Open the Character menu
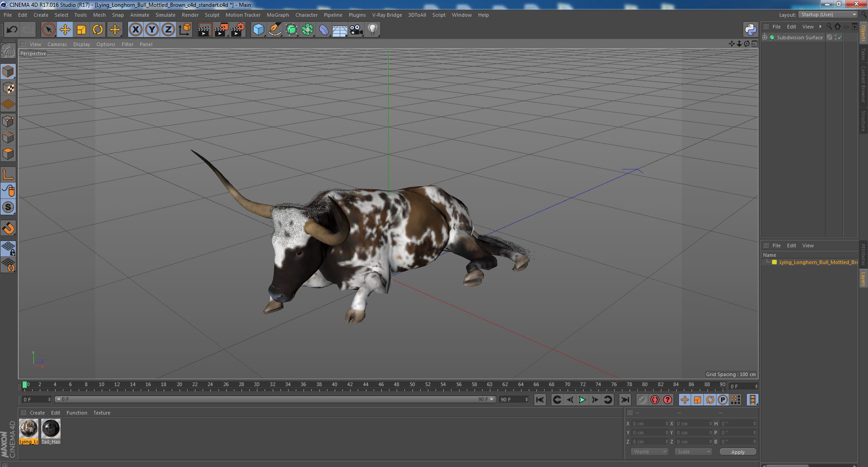Viewport: 868px width, 467px height. (x=306, y=15)
